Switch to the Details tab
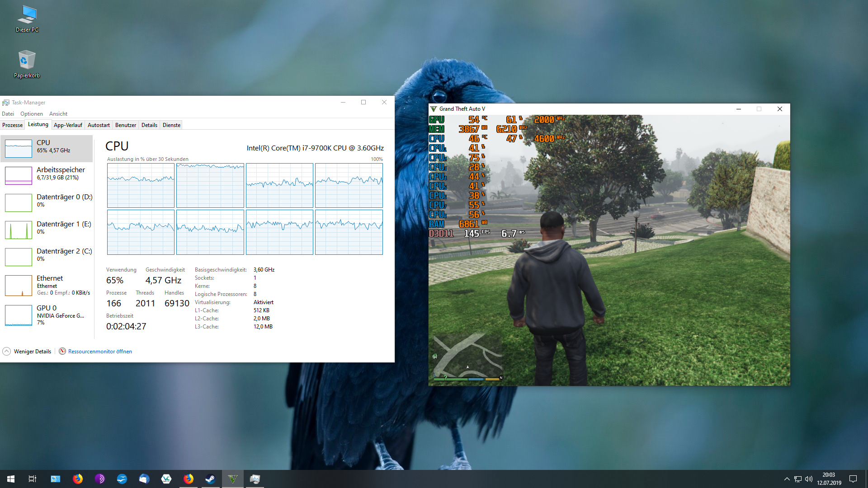 (x=149, y=125)
